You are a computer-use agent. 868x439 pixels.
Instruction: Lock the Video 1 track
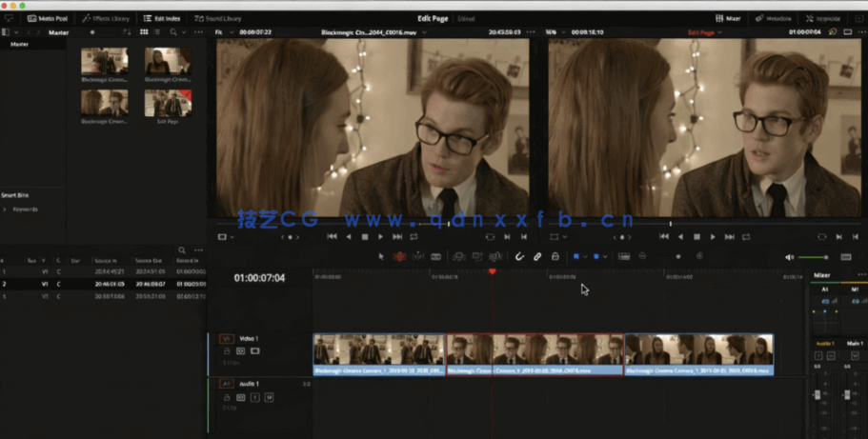[x=227, y=351]
